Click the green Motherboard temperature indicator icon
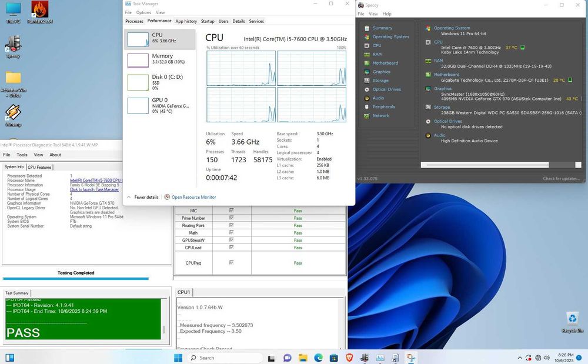 coord(570,80)
